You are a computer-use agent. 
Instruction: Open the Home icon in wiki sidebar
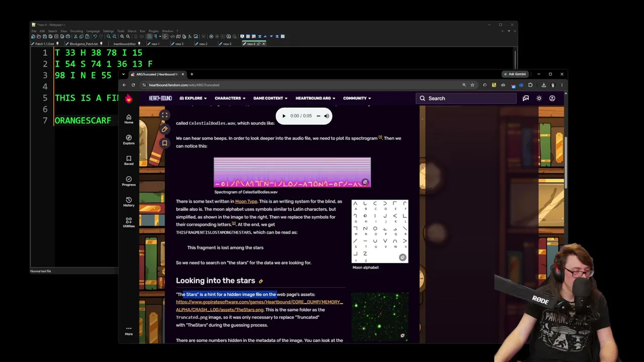tap(129, 119)
